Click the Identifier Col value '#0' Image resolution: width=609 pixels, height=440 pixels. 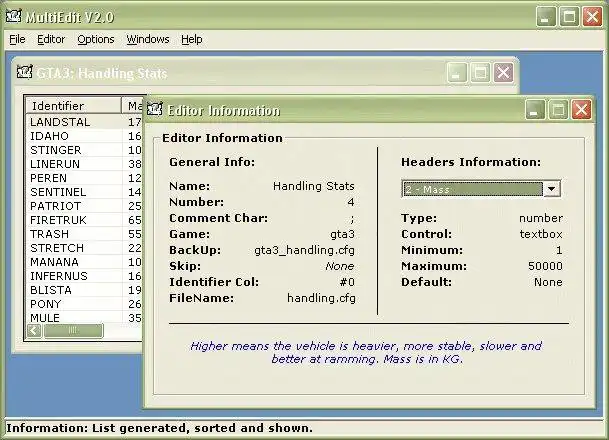(x=347, y=282)
